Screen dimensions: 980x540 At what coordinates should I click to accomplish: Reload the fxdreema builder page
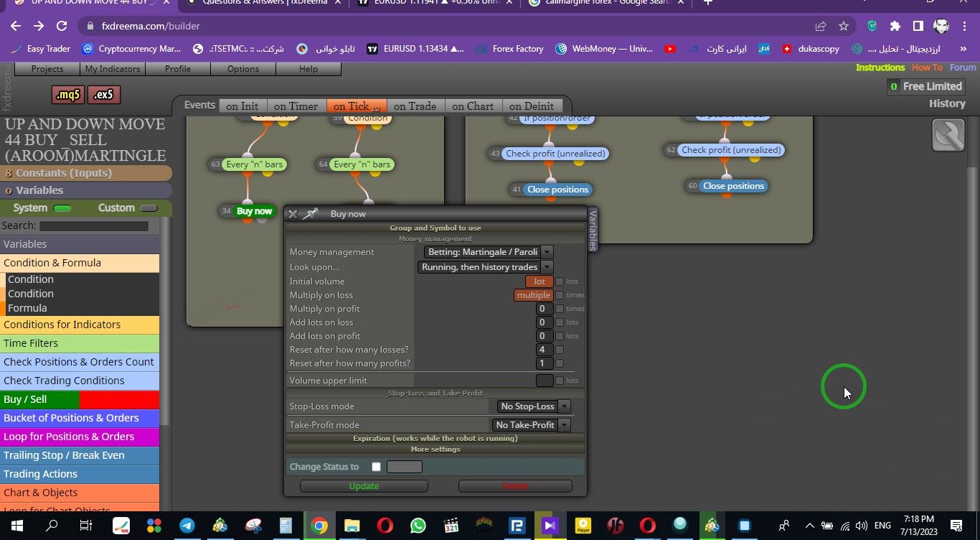click(62, 26)
